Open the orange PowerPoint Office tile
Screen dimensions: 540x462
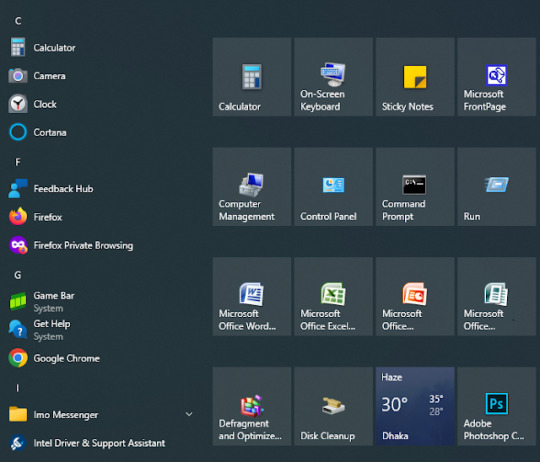415,296
